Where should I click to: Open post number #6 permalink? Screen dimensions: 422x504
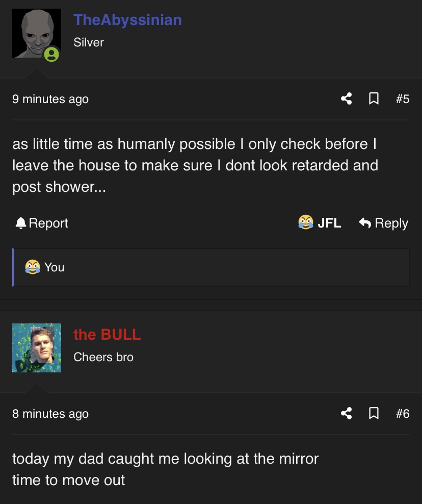(403, 413)
